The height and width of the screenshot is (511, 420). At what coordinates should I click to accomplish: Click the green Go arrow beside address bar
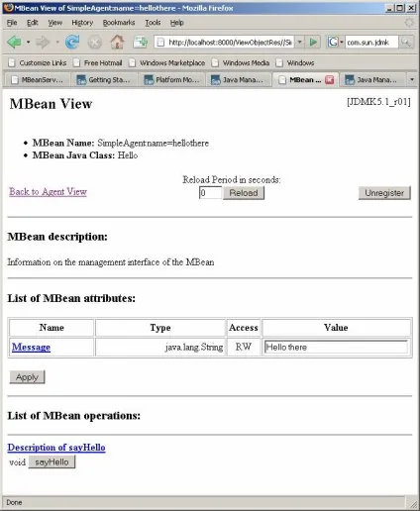pyautogui.click(x=313, y=43)
